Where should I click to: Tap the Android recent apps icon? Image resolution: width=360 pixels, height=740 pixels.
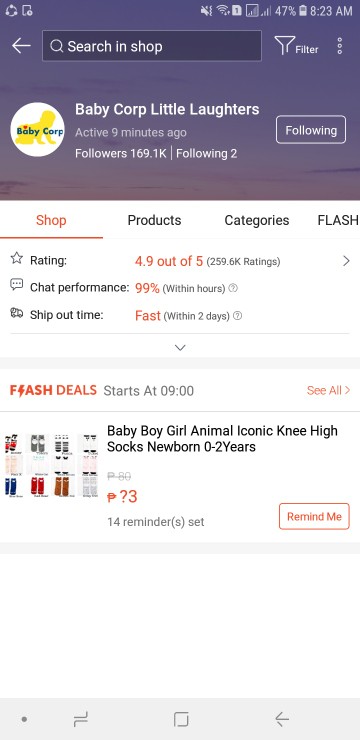pos(81,719)
